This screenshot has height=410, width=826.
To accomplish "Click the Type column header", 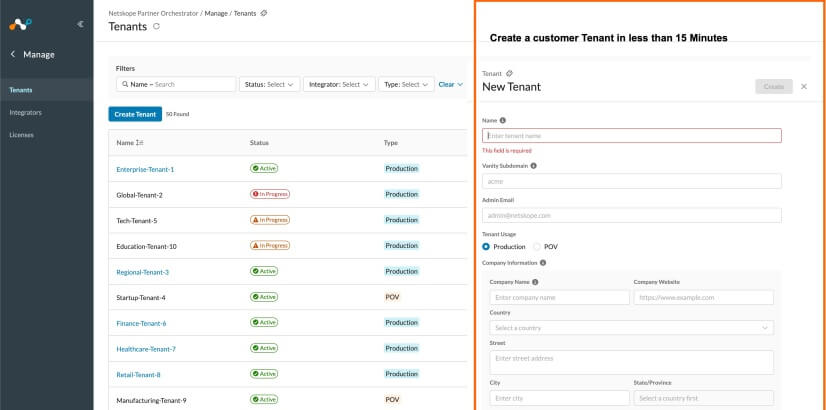I will point(391,143).
